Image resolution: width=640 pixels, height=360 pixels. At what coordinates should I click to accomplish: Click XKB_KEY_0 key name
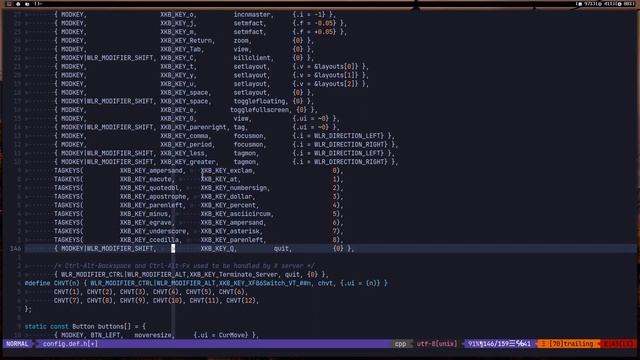(x=178, y=118)
